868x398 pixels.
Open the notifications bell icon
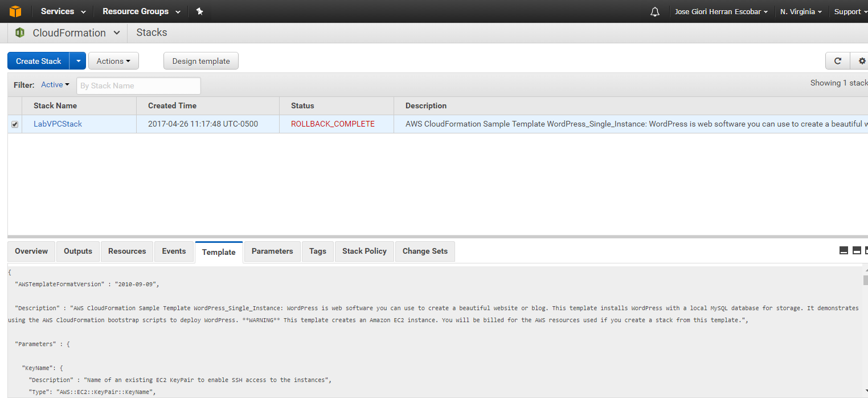pos(655,11)
